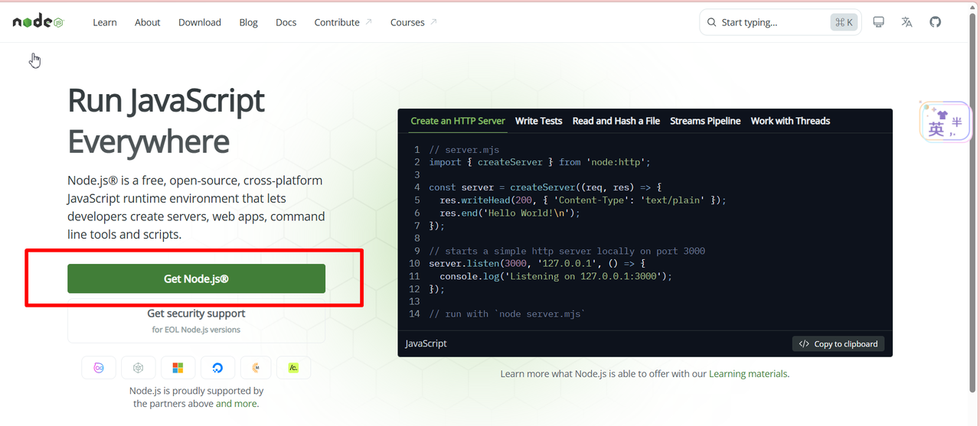Open the About page
980x426 pixels.
pyautogui.click(x=148, y=22)
